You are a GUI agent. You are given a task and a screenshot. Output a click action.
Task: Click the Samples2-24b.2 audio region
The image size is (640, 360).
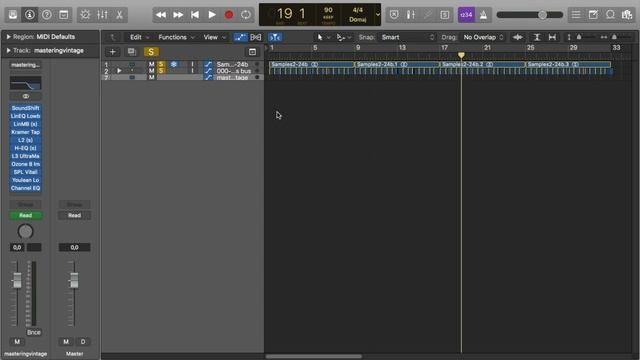point(482,64)
